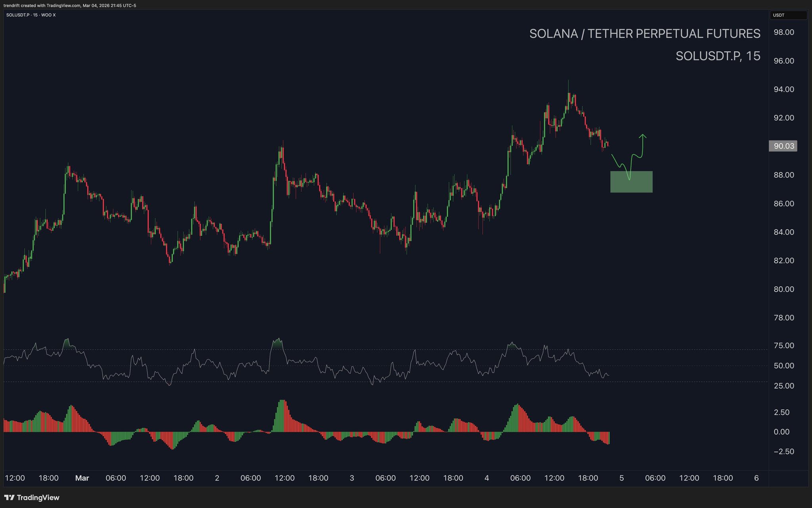Open the USDT currency selector

(788, 15)
